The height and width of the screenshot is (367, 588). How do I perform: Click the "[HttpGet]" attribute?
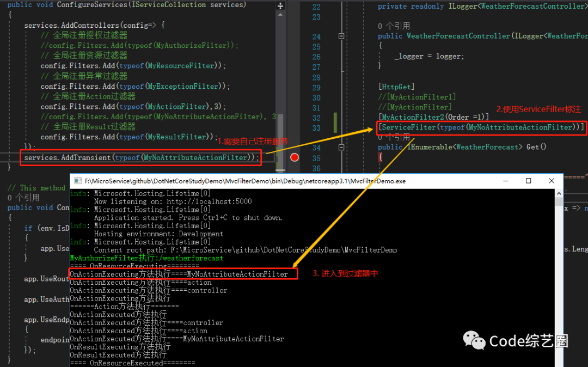click(396, 87)
